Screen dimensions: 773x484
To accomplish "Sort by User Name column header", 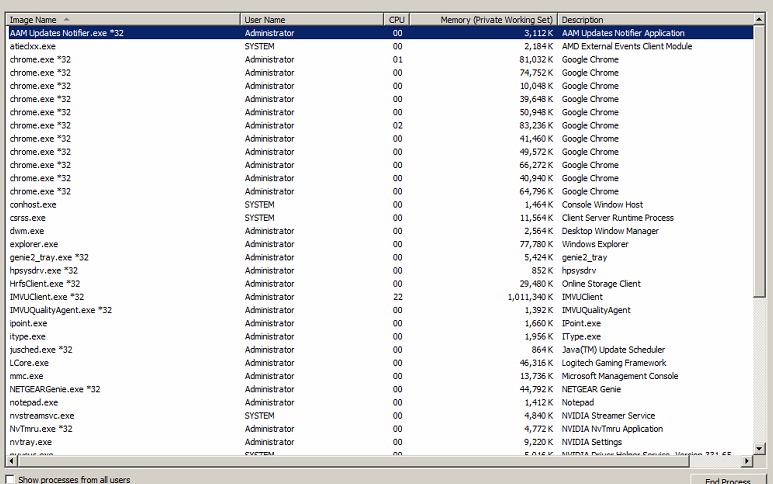I will tap(312, 20).
